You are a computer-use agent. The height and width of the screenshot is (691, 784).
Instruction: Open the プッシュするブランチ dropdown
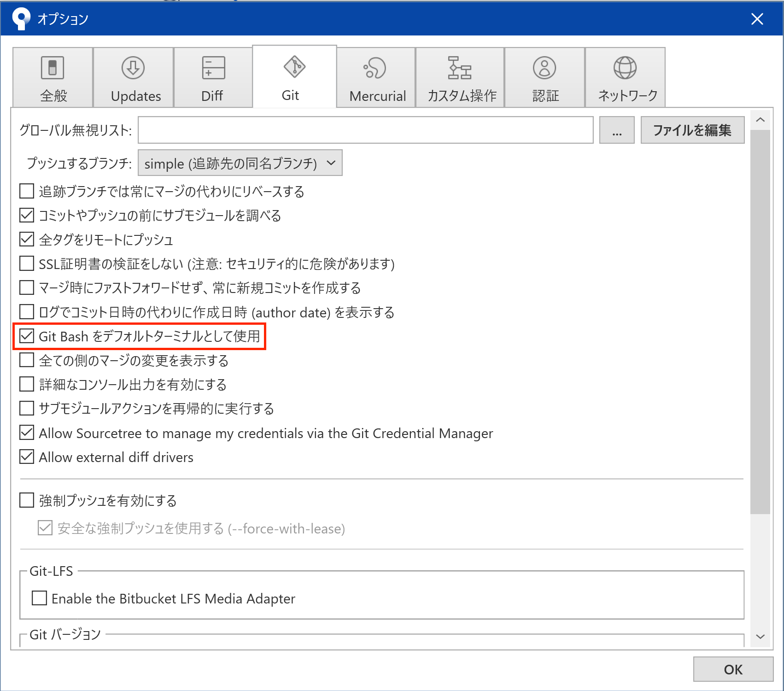(x=240, y=163)
